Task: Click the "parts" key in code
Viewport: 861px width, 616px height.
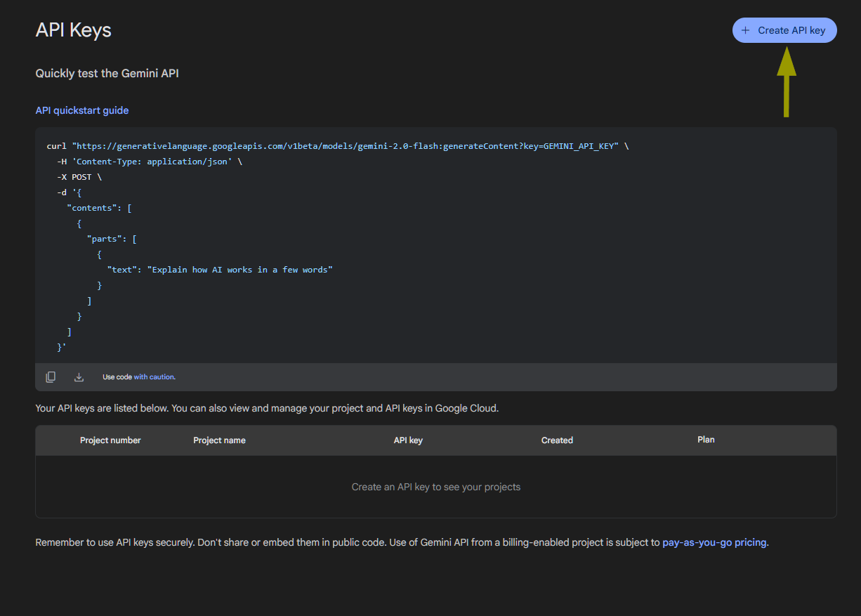Action: coord(107,239)
